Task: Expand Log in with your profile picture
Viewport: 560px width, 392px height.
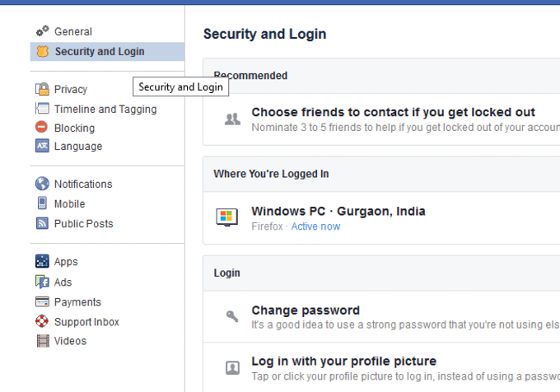Action: (x=381, y=368)
